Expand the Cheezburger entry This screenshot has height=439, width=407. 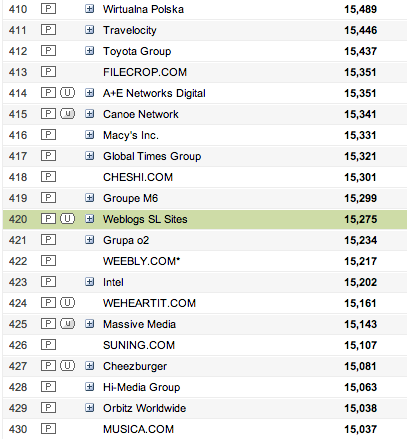pos(89,366)
